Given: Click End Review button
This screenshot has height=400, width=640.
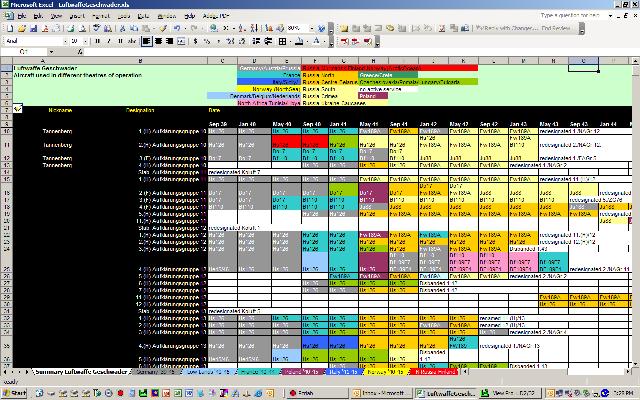Looking at the screenshot, I should point(556,28).
